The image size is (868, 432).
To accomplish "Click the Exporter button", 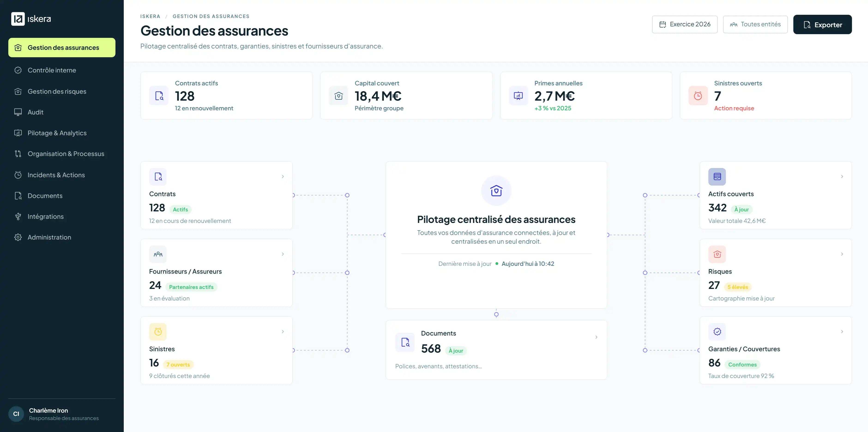I will (823, 25).
